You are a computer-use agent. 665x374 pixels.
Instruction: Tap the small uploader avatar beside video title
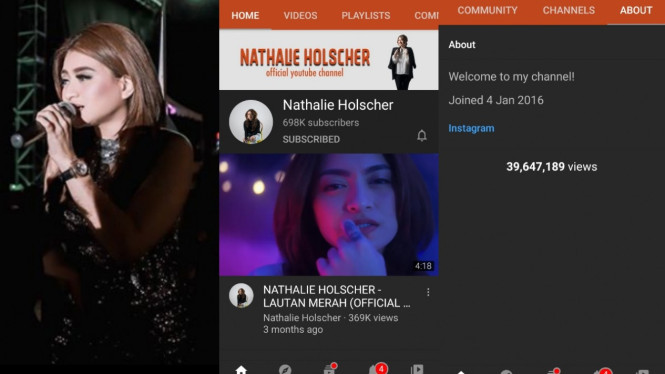click(x=241, y=296)
